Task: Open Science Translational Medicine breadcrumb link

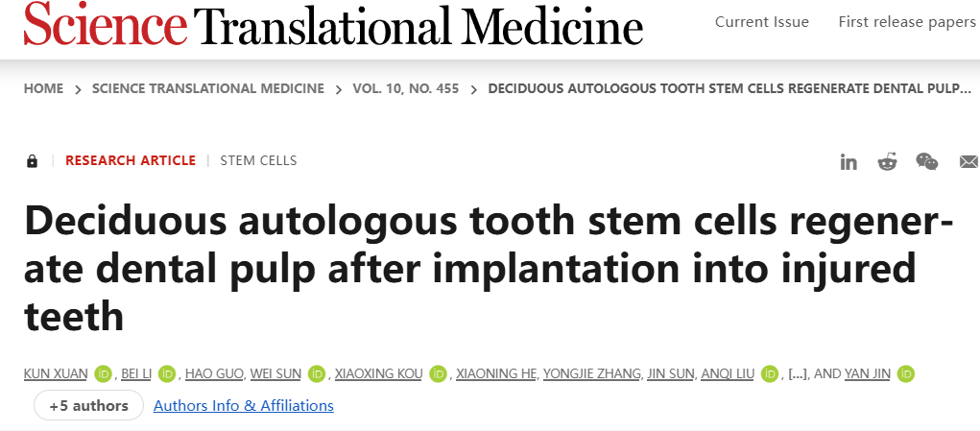Action: pyautogui.click(x=208, y=89)
